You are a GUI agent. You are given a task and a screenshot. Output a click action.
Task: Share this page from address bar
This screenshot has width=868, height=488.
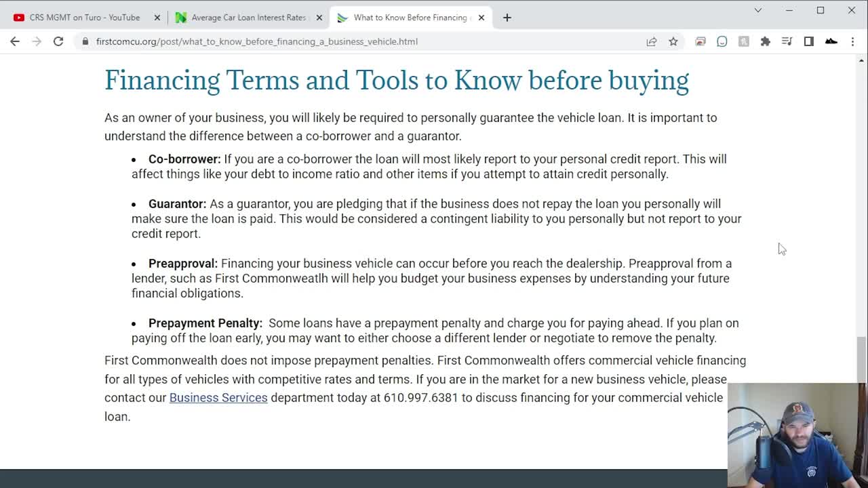(x=652, y=41)
